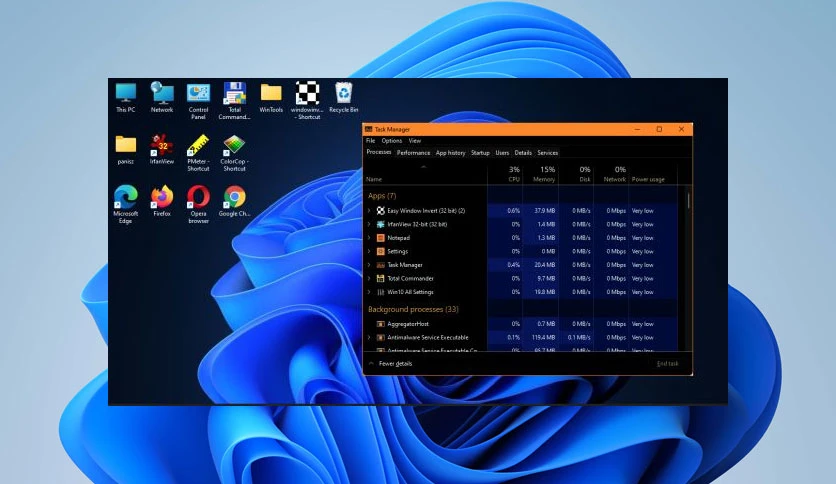This screenshot has height=484, width=836.
Task: Click Notepad process icon in Task Manager
Action: pos(381,238)
